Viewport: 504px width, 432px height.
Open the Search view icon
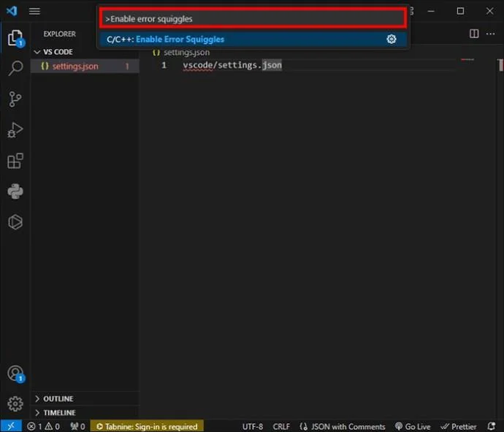point(15,68)
